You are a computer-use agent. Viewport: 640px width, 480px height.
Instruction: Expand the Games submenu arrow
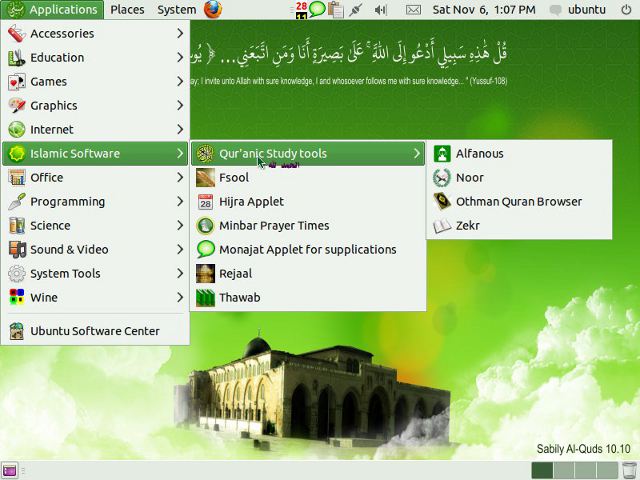click(180, 82)
